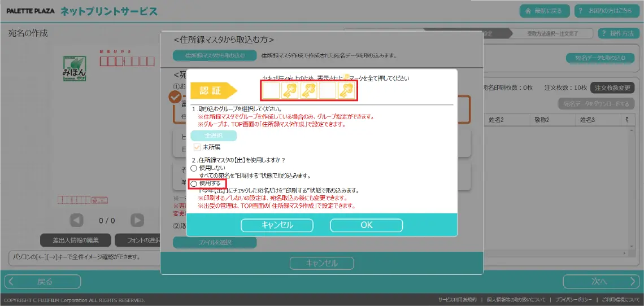Click the orange checkmark icon behind dialog
The width and height of the screenshot is (644, 306).
(175, 97)
